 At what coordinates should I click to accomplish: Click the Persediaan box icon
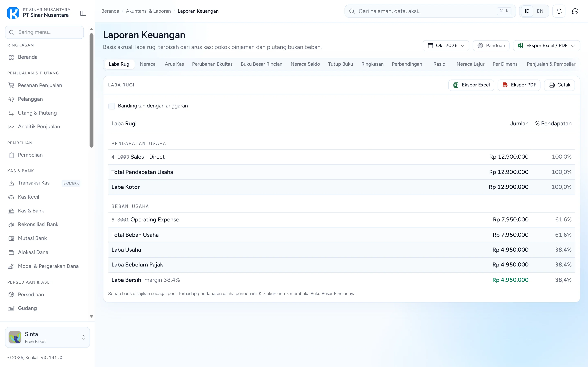pos(11,294)
